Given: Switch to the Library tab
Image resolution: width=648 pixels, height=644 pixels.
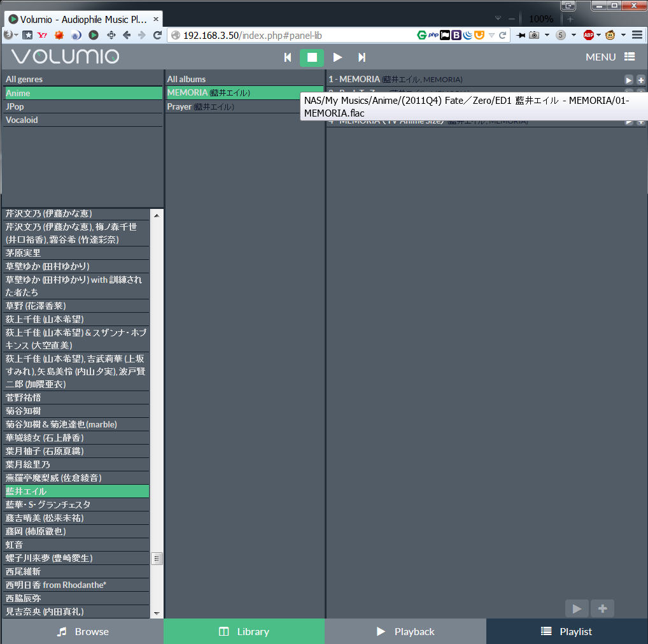Looking at the screenshot, I should pyautogui.click(x=244, y=632).
